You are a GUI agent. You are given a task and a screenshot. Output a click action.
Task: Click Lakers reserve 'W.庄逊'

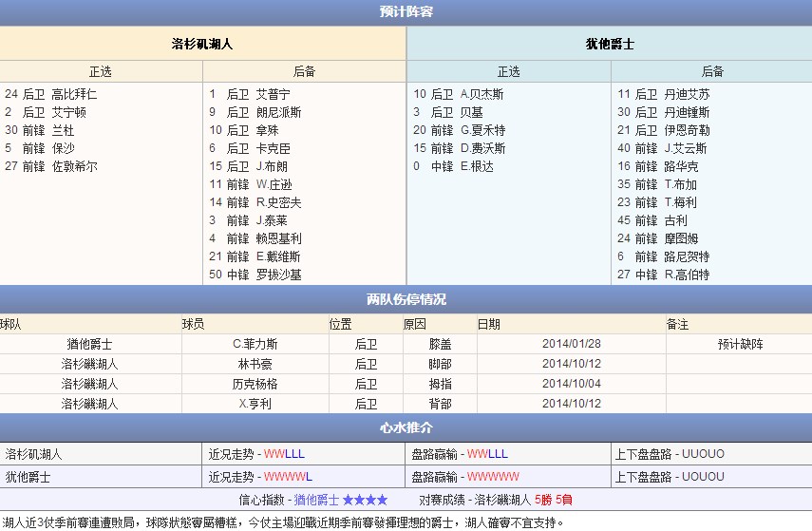274,184
